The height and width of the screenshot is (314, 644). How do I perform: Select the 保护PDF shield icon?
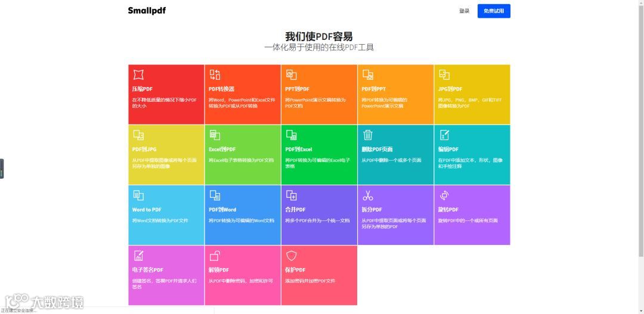(x=291, y=256)
